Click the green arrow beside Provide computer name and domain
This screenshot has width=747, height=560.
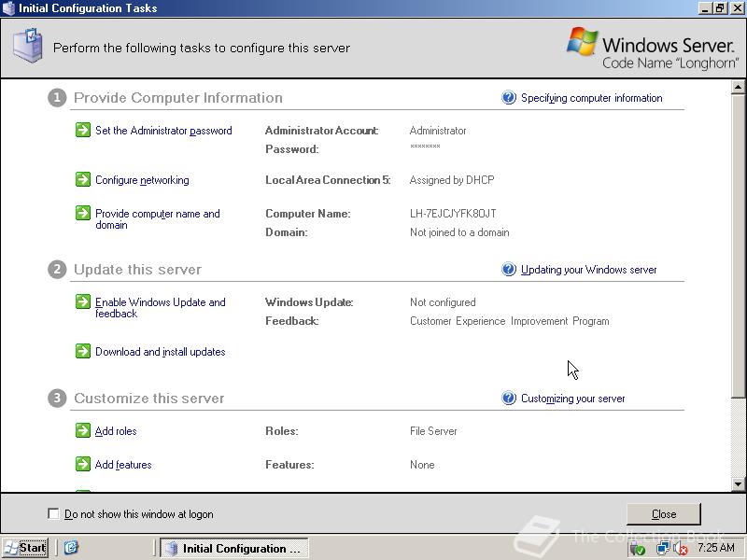83,213
